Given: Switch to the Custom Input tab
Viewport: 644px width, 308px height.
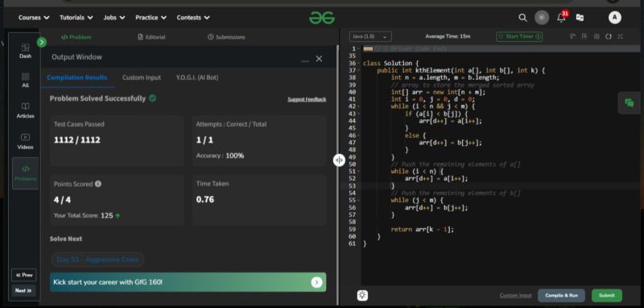Looking at the screenshot, I should point(142,77).
